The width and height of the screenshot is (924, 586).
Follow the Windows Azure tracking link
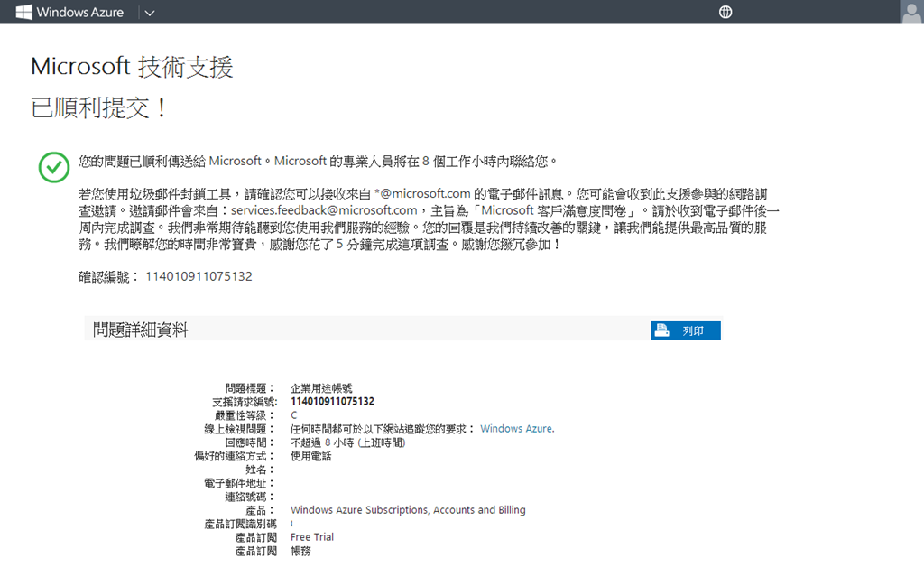517,429
